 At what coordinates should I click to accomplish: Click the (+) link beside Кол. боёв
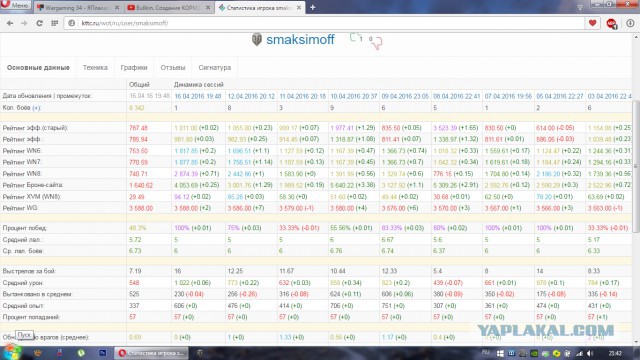(x=36, y=108)
